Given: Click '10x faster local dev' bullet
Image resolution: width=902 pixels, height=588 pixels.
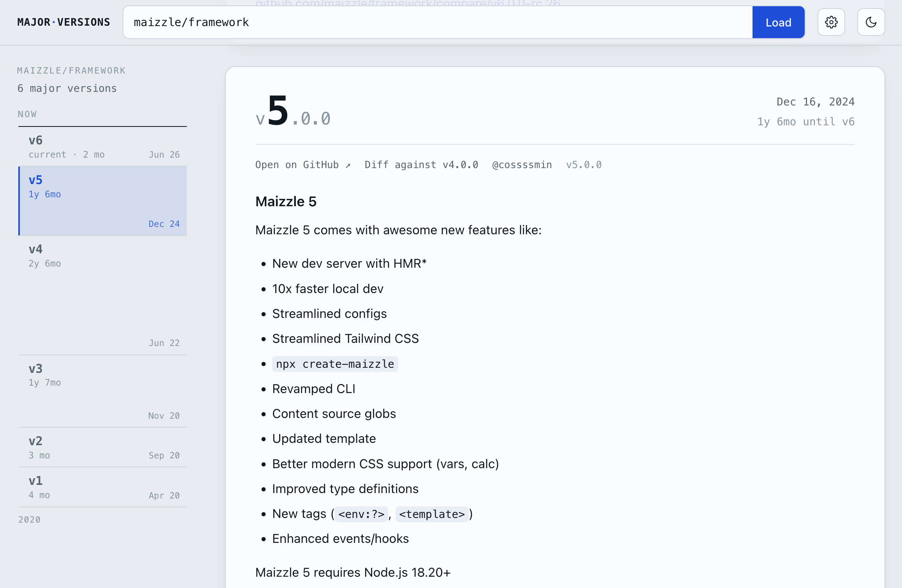Looking at the screenshot, I should pos(328,289).
